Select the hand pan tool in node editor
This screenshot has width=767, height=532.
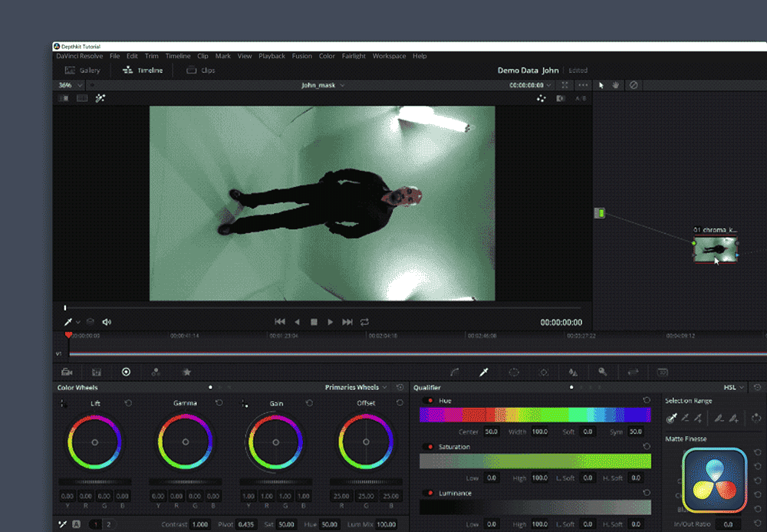(615, 85)
